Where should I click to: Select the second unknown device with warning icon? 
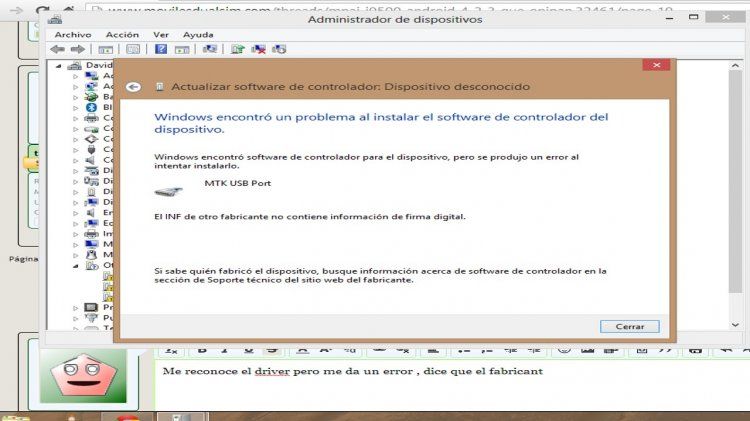pos(109,287)
